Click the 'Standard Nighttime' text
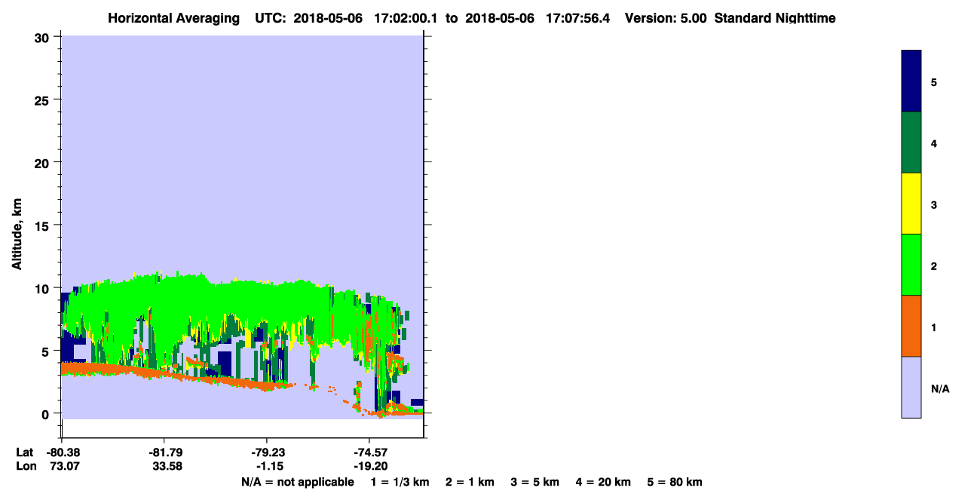 [x=775, y=18]
